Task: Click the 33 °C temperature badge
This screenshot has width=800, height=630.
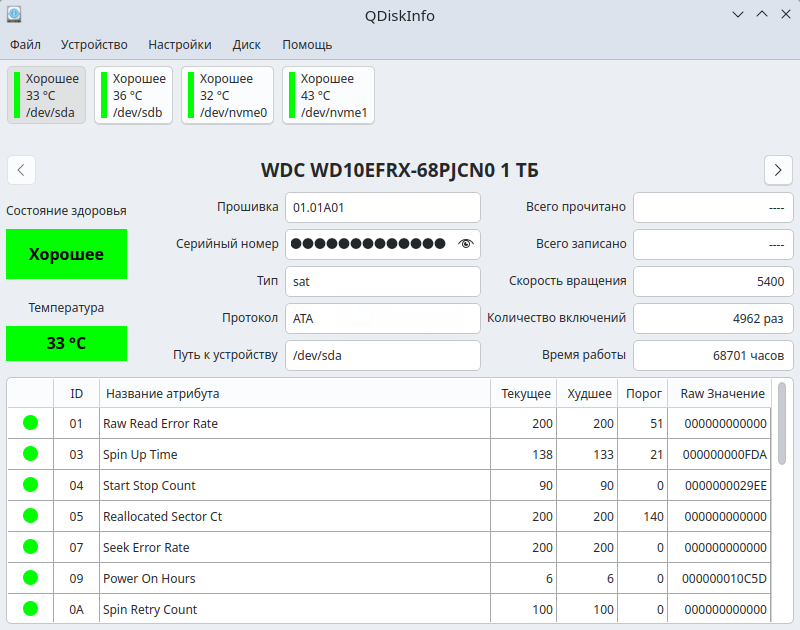Action: tap(66, 343)
